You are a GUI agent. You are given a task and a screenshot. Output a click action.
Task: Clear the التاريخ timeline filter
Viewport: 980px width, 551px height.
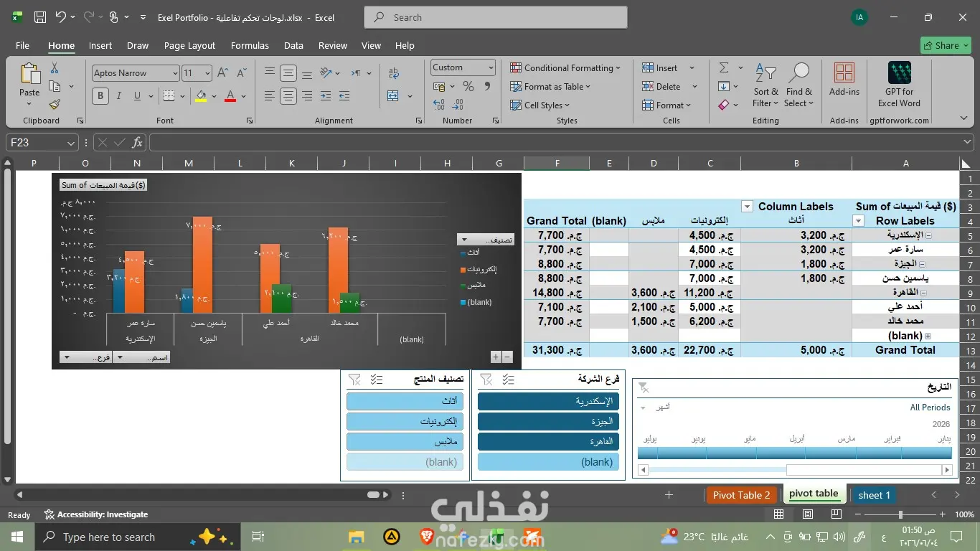click(644, 387)
